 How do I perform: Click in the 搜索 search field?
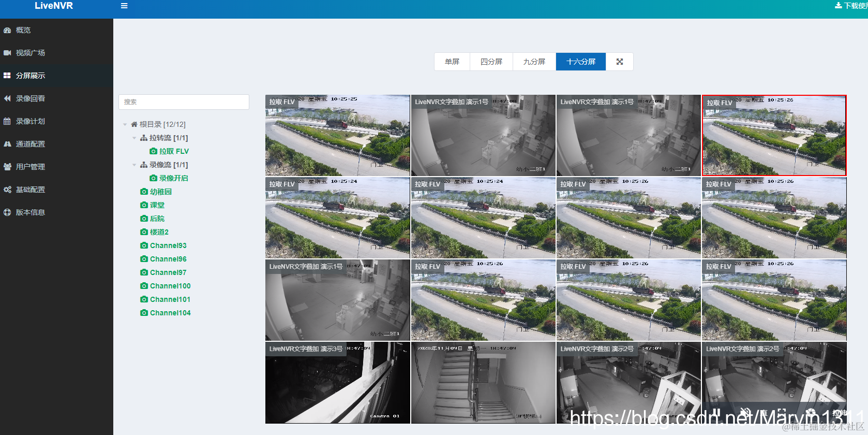(184, 102)
